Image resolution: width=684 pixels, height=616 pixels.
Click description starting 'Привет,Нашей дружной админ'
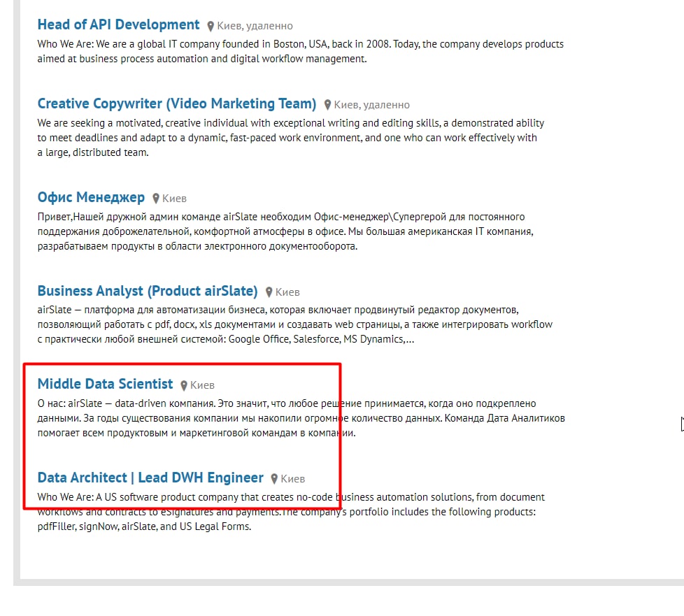click(285, 231)
